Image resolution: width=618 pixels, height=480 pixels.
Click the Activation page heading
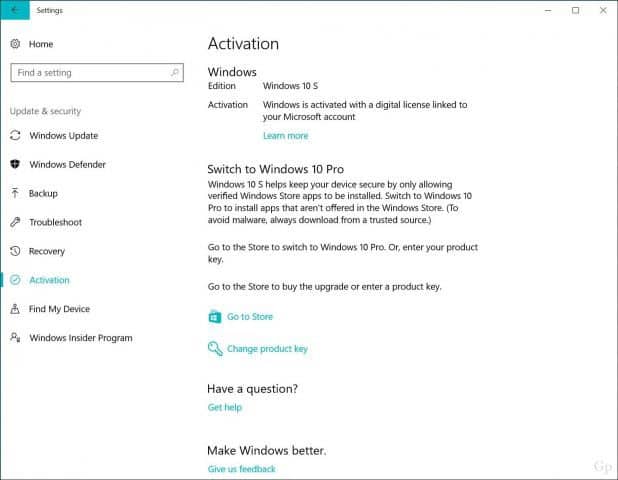coord(243,43)
